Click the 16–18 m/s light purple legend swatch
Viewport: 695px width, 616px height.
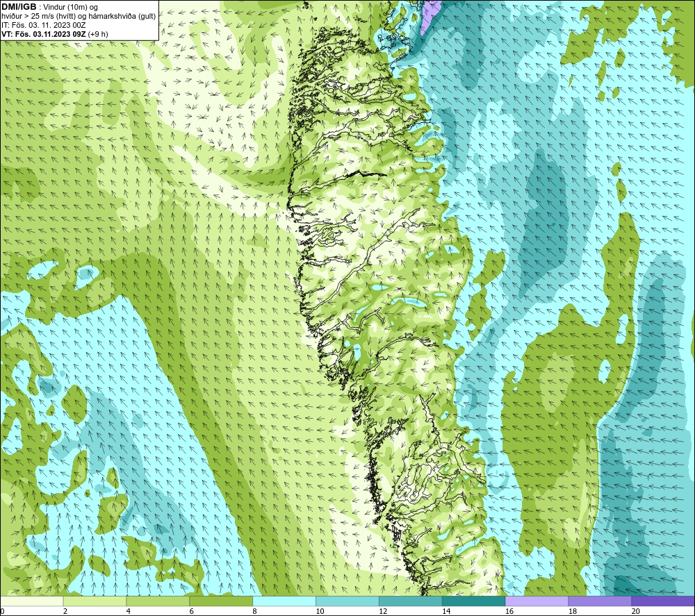[537, 601]
